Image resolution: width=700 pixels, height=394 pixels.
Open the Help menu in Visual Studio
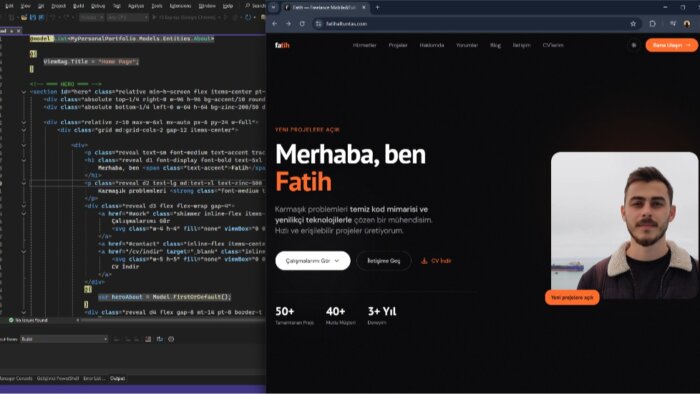(x=228, y=6)
